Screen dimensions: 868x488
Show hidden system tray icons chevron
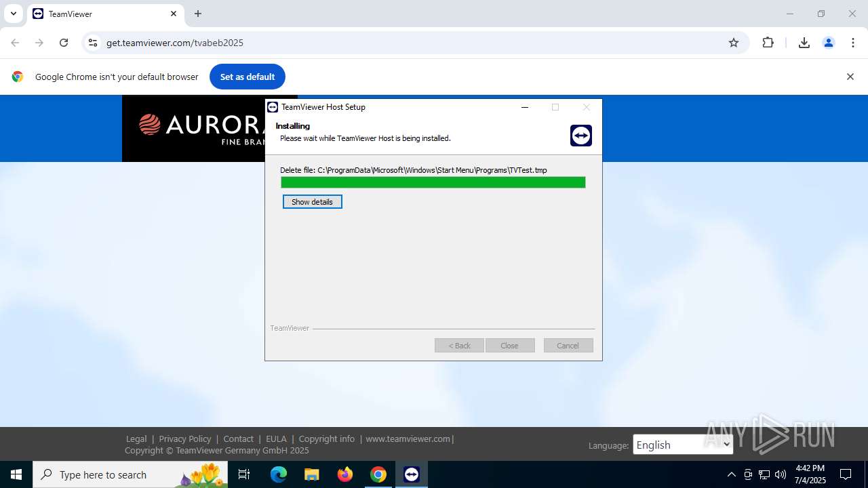click(x=731, y=474)
